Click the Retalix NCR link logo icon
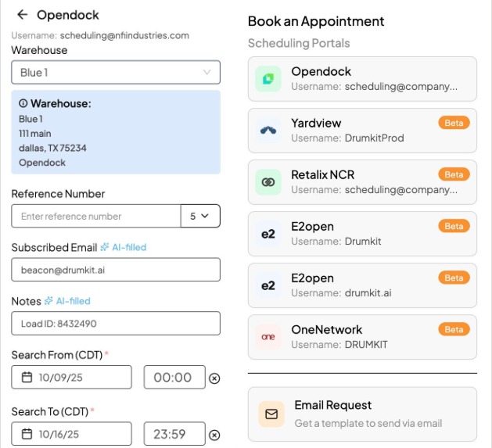 (268, 182)
